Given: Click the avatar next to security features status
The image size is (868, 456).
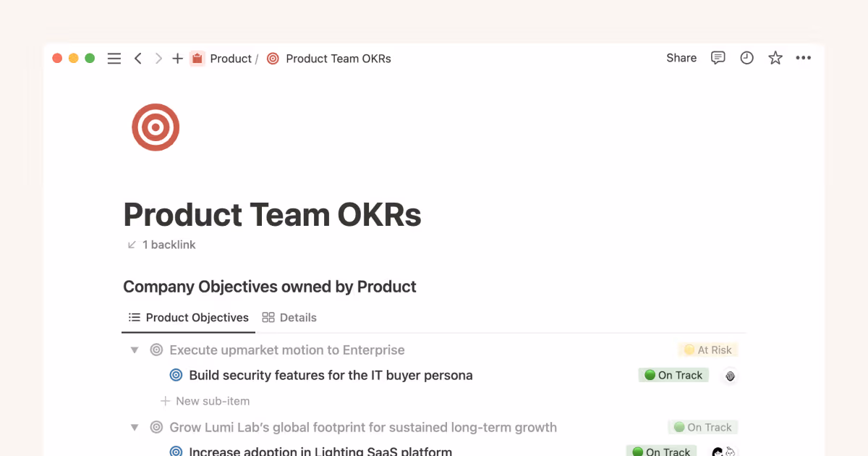Looking at the screenshot, I should (730, 376).
